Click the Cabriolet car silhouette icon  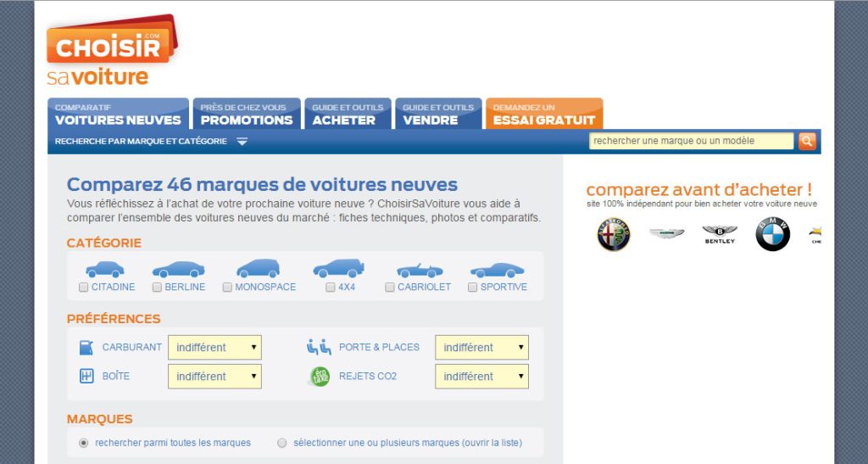pyautogui.click(x=420, y=271)
